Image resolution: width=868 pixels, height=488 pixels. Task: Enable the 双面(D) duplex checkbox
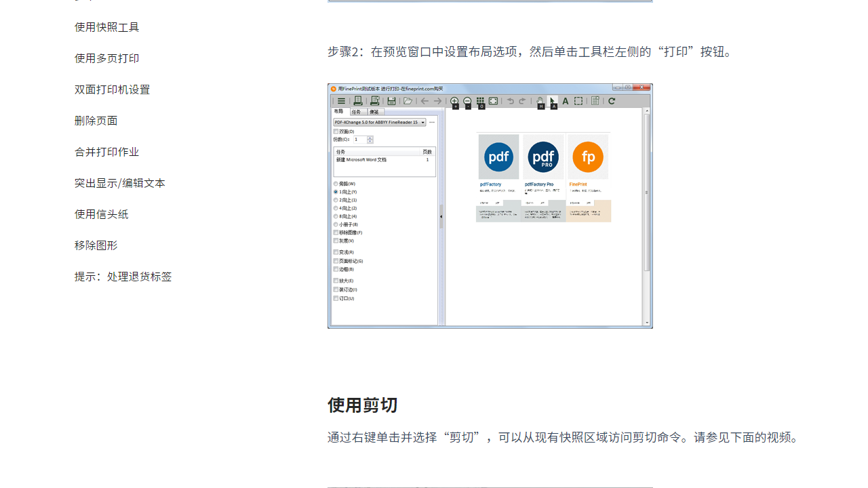pyautogui.click(x=335, y=131)
